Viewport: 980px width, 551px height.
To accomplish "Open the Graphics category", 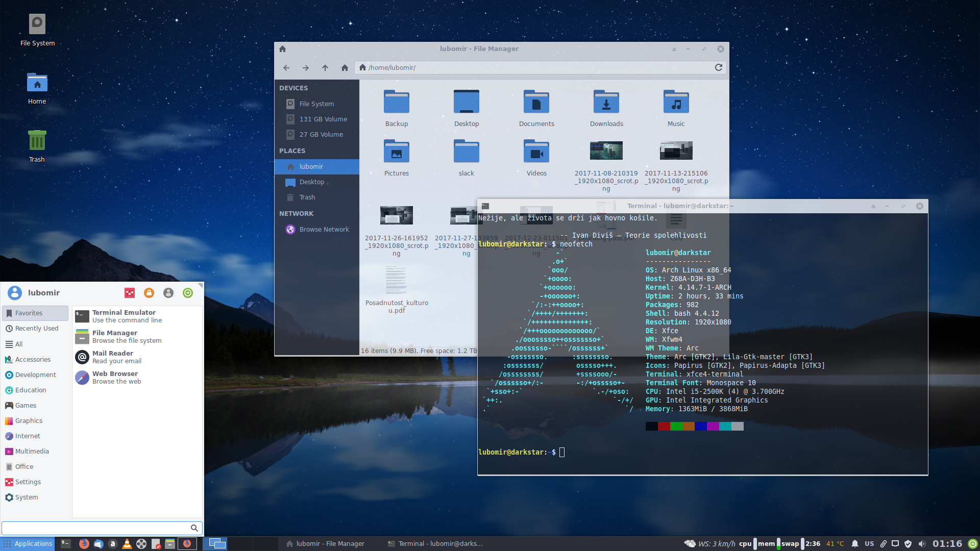I will click(x=35, y=420).
